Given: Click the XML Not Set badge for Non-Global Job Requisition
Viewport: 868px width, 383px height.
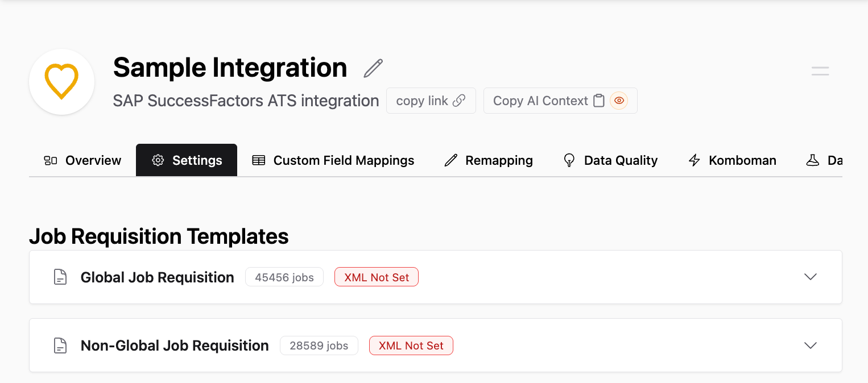Looking at the screenshot, I should (x=411, y=345).
